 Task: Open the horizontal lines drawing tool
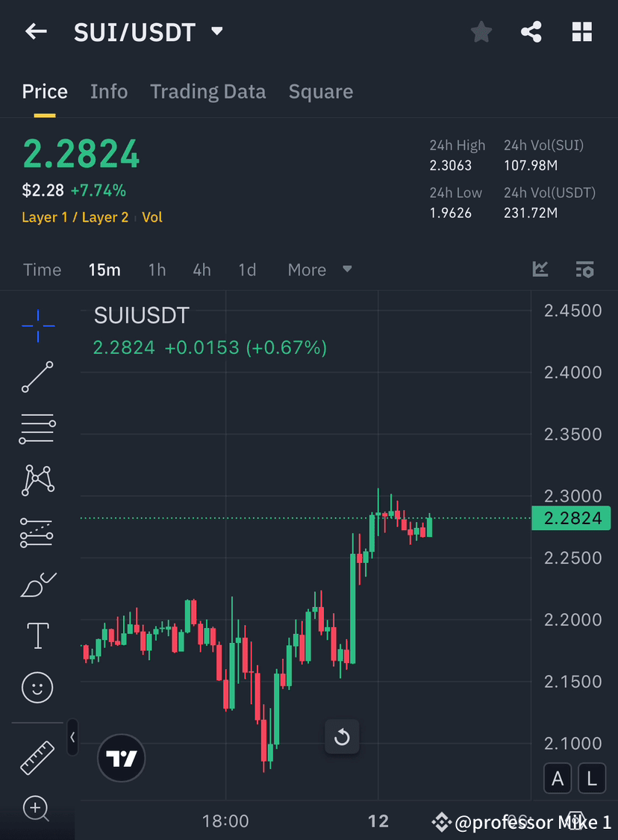[x=37, y=428]
